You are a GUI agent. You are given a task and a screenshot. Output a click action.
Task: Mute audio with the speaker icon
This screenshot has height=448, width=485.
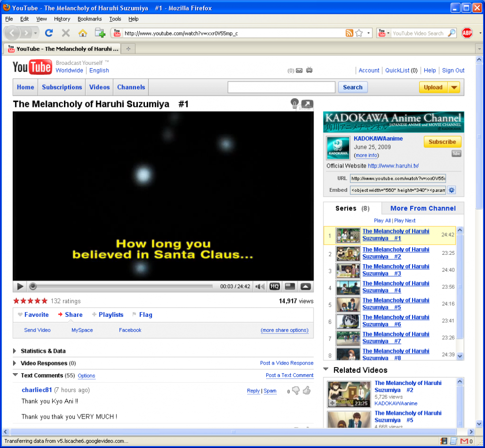point(260,287)
